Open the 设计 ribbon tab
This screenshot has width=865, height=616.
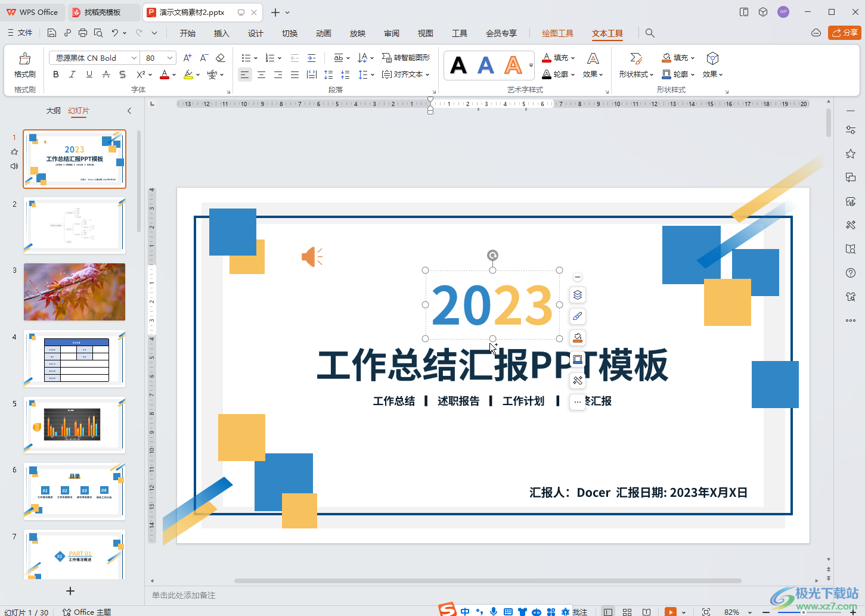coord(256,33)
